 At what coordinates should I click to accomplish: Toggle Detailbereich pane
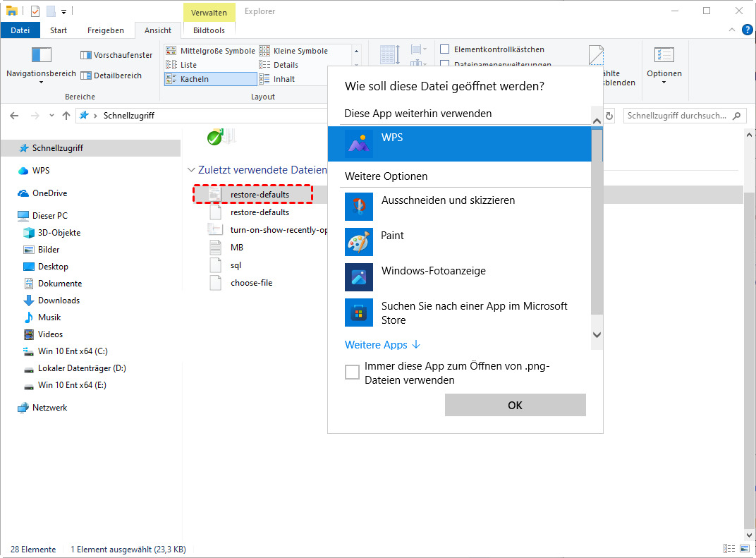pos(111,75)
